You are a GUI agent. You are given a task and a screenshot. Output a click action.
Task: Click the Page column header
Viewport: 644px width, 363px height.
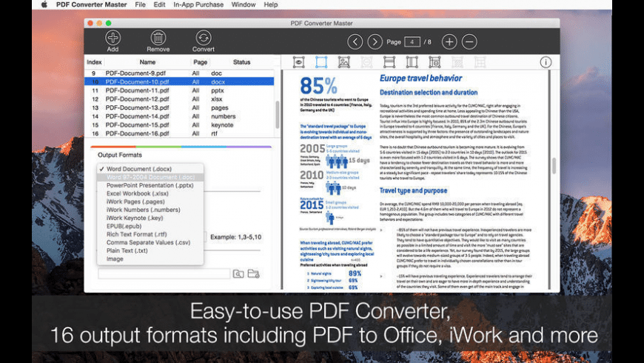(x=200, y=62)
